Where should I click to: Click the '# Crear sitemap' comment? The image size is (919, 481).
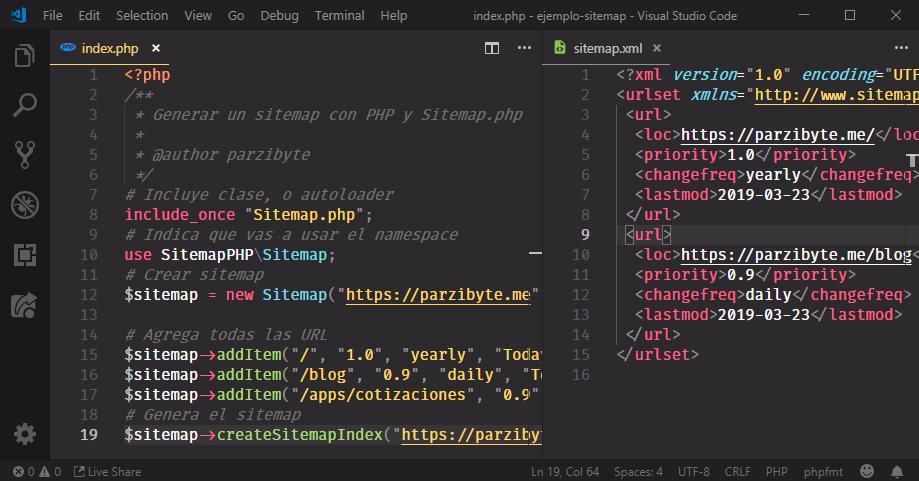coord(195,275)
